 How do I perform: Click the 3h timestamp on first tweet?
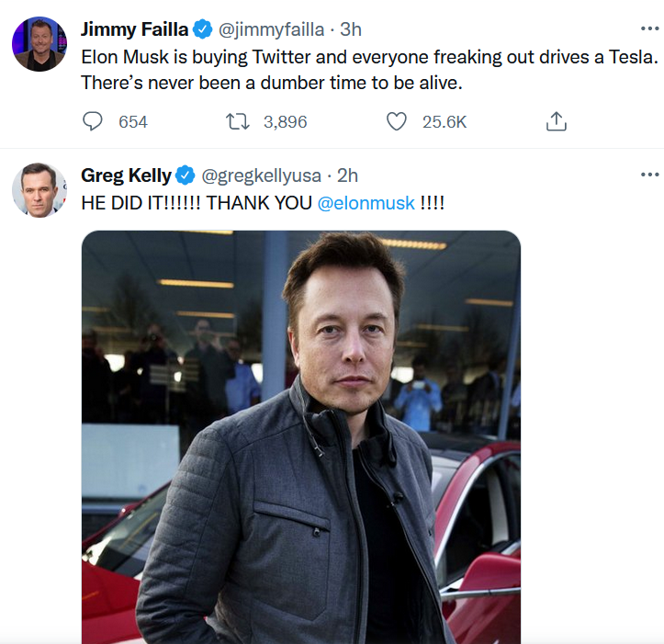click(351, 29)
